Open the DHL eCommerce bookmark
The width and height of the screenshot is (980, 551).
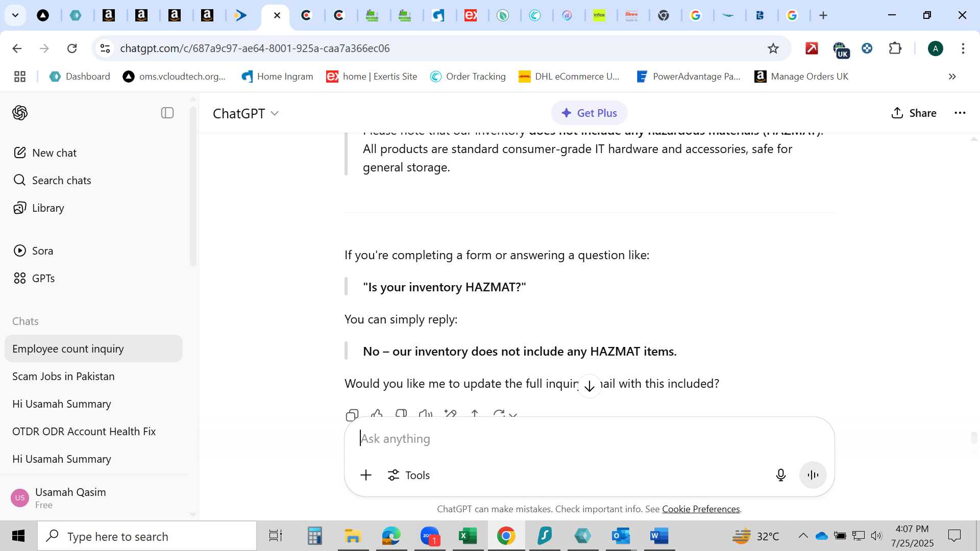coord(569,77)
